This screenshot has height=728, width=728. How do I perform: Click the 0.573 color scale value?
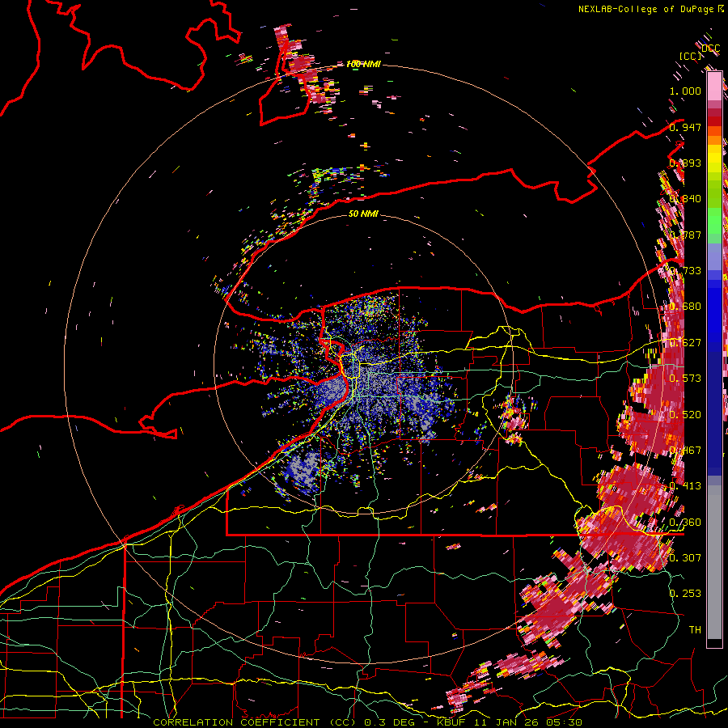685,379
